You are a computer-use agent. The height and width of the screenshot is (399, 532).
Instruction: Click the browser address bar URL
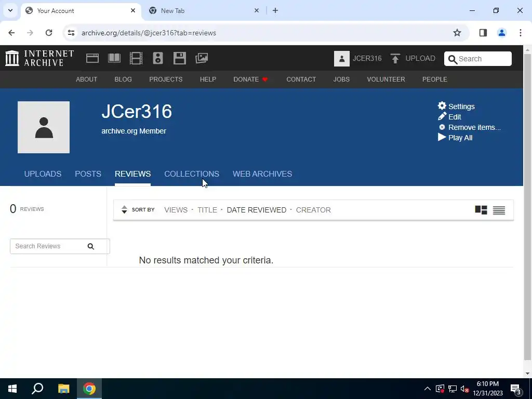tap(149, 33)
